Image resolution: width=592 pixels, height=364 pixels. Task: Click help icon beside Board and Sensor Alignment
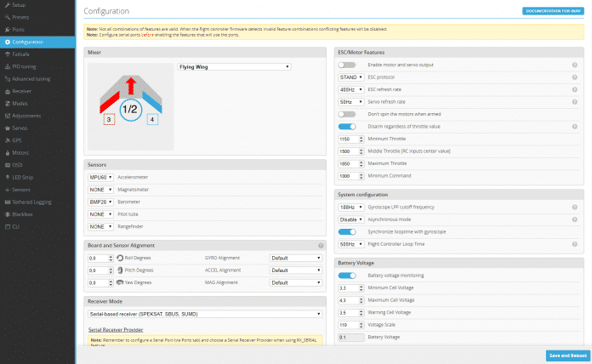pyautogui.click(x=320, y=245)
